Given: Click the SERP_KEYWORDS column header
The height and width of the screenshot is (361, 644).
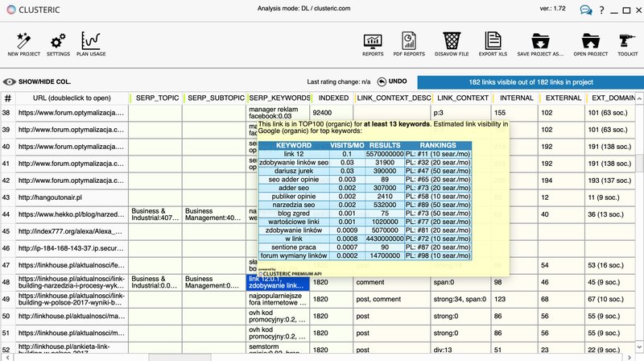Looking at the screenshot, I should coord(279,98).
